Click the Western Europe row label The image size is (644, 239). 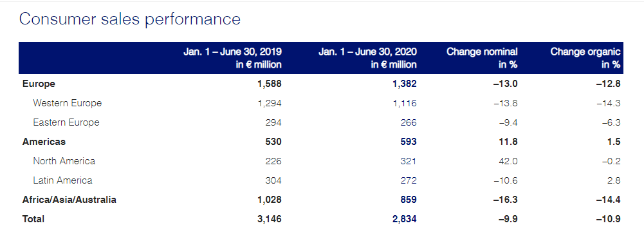68,103
